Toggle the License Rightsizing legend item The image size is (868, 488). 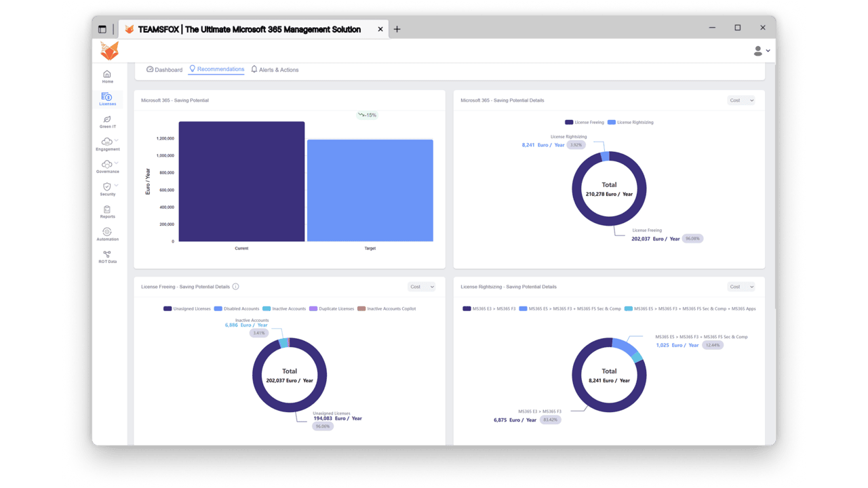coord(631,123)
